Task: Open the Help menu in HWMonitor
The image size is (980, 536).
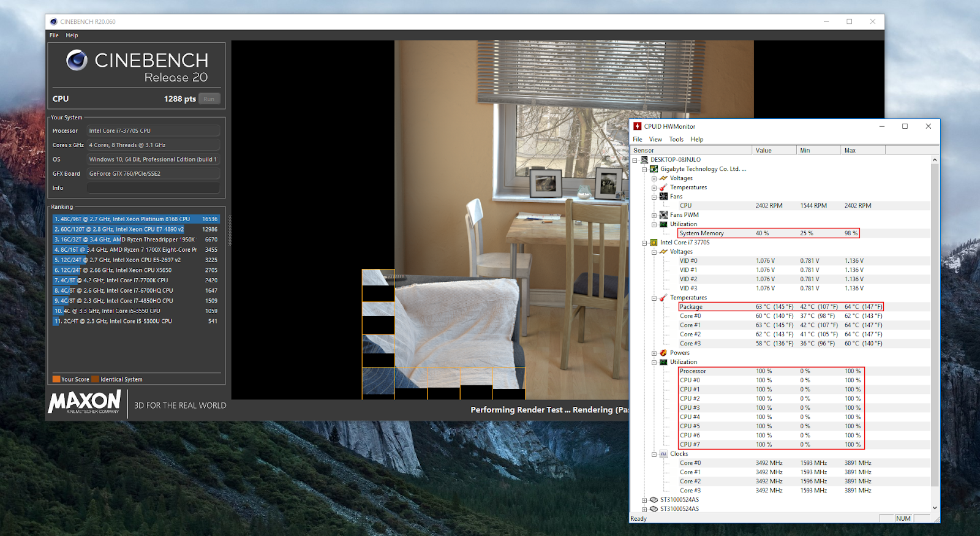Action: tap(697, 139)
